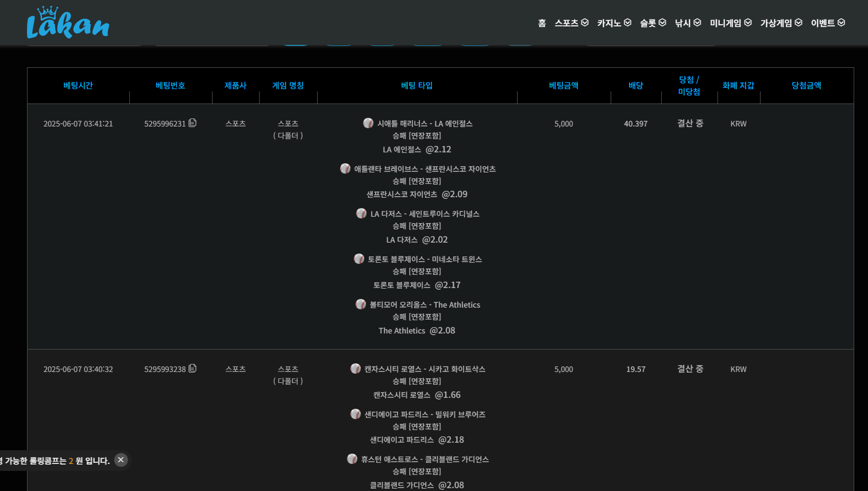Click baseball icon for Kansas City Royals match

tap(356, 369)
